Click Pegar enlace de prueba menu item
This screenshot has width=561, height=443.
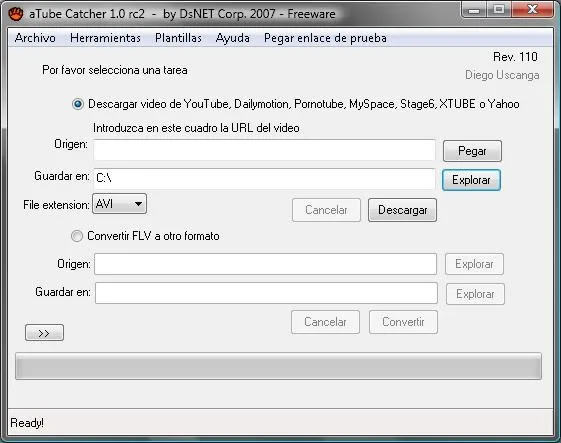pos(325,38)
